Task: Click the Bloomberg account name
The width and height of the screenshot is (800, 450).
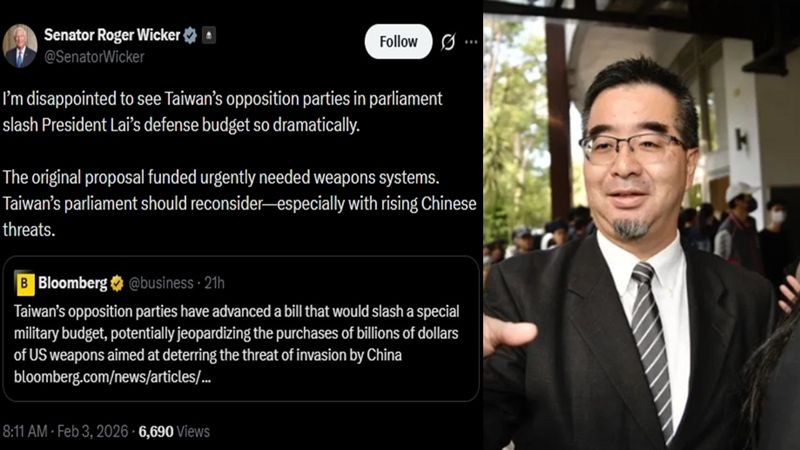Action: coord(72,283)
